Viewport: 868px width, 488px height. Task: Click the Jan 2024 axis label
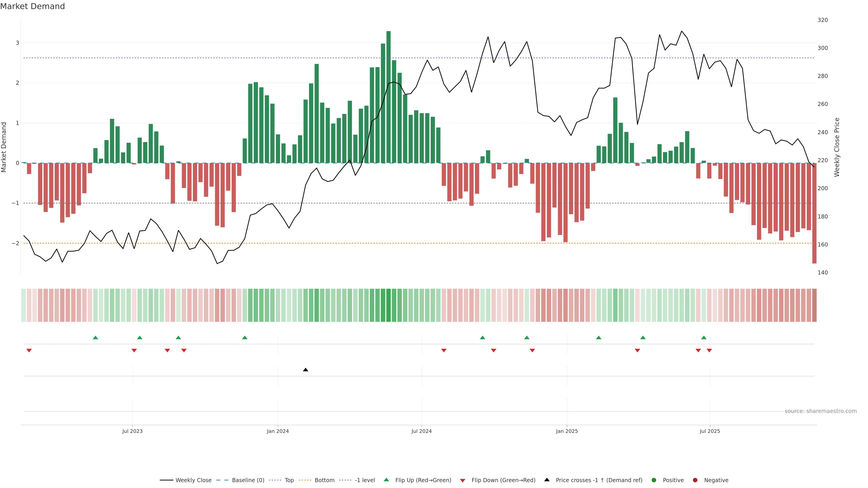(x=278, y=431)
